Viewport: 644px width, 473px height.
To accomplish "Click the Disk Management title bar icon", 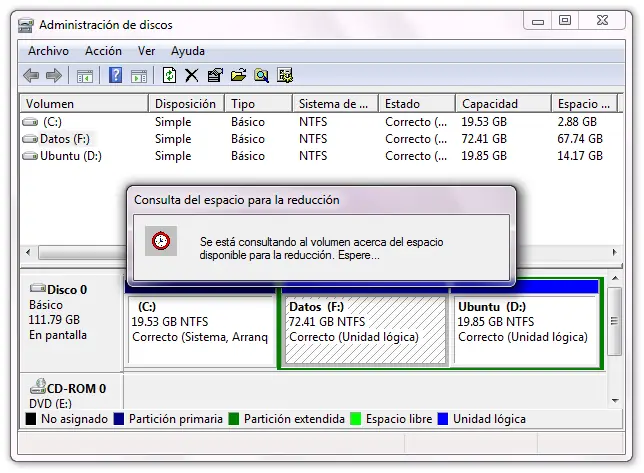I will 26,25.
